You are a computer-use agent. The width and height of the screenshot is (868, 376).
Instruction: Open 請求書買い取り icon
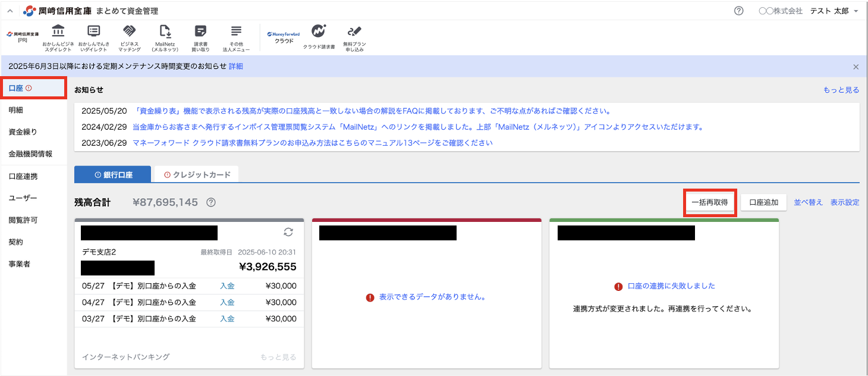(201, 38)
